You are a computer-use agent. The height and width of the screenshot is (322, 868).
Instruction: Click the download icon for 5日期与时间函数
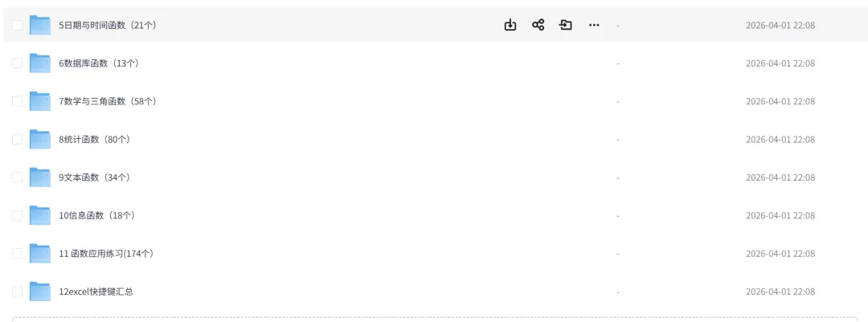coord(510,25)
